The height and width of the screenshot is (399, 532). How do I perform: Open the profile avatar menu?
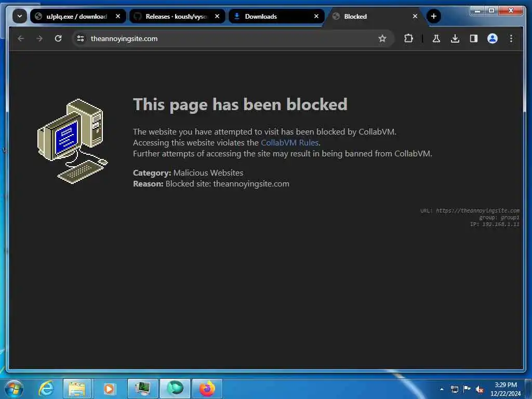pos(493,38)
